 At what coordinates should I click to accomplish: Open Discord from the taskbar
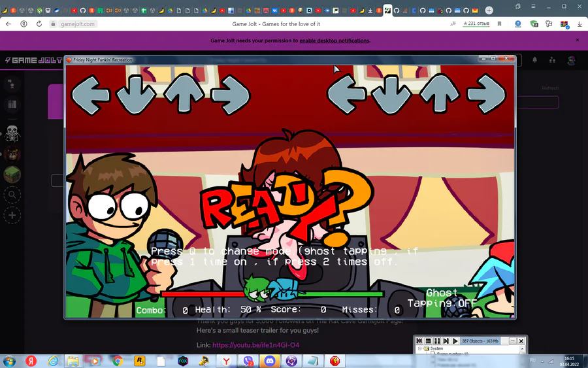[270, 361]
